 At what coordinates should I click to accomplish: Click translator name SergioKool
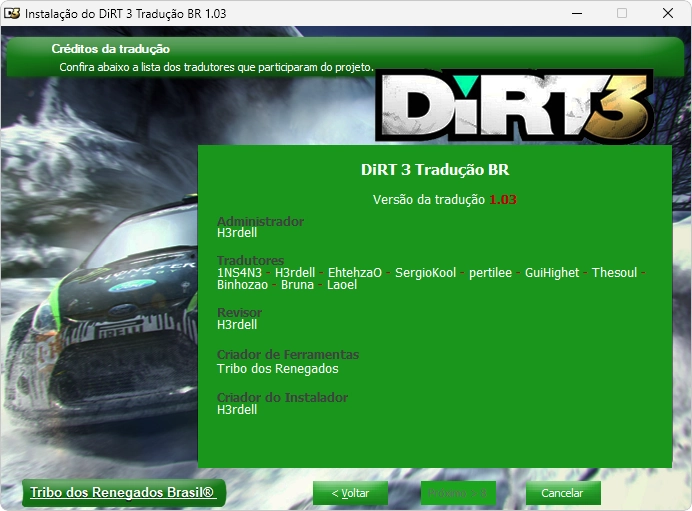click(x=425, y=273)
